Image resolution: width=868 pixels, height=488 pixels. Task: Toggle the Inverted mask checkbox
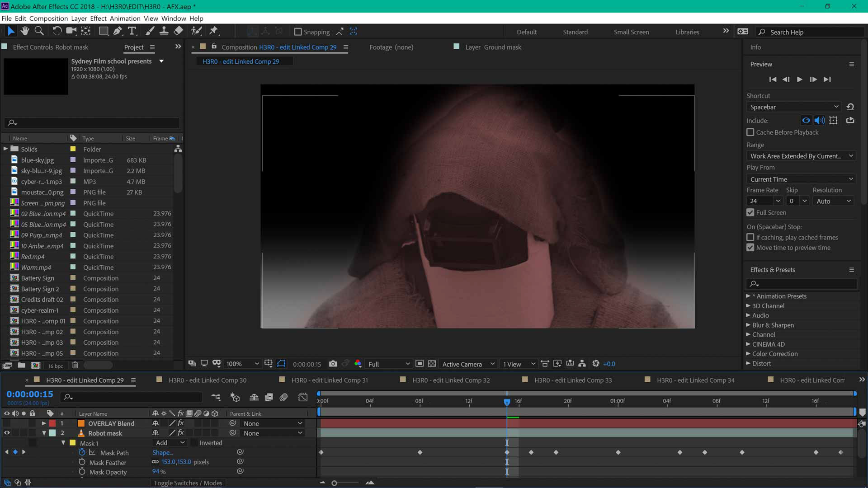[x=195, y=443]
